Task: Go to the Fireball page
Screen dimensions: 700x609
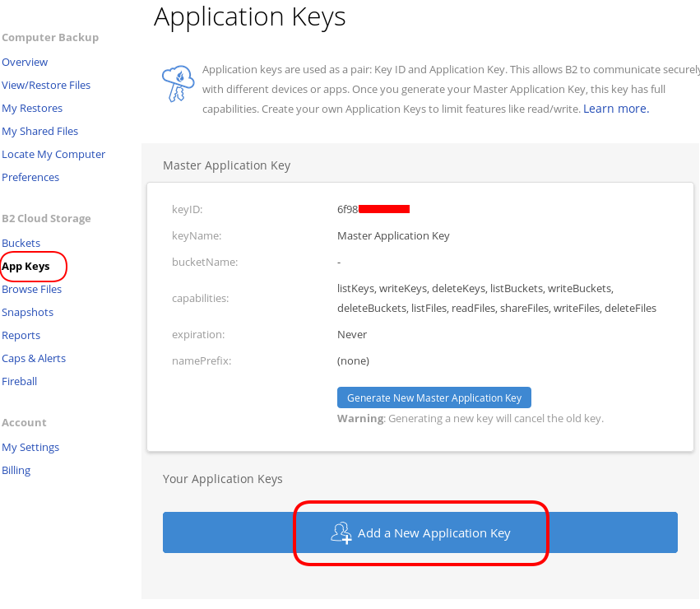Action: [x=19, y=381]
